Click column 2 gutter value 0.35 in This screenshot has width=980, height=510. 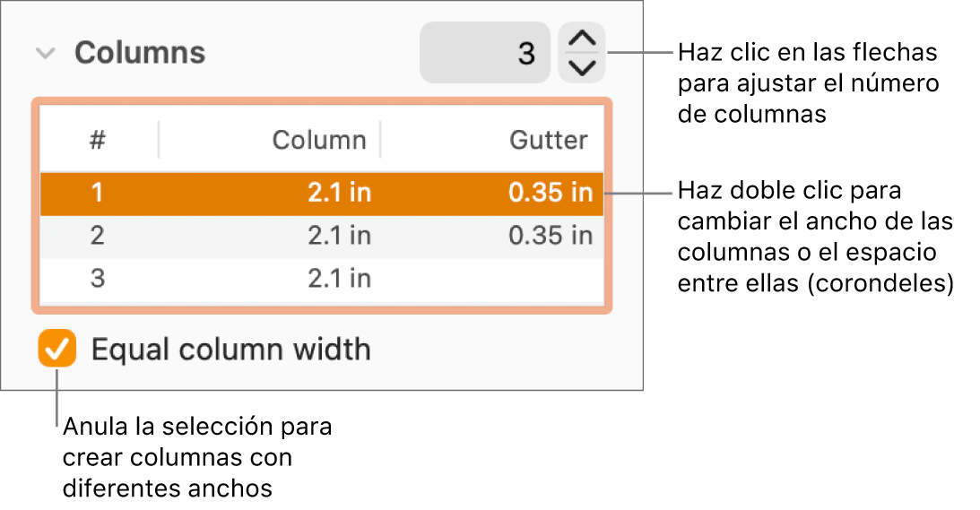tap(550, 236)
